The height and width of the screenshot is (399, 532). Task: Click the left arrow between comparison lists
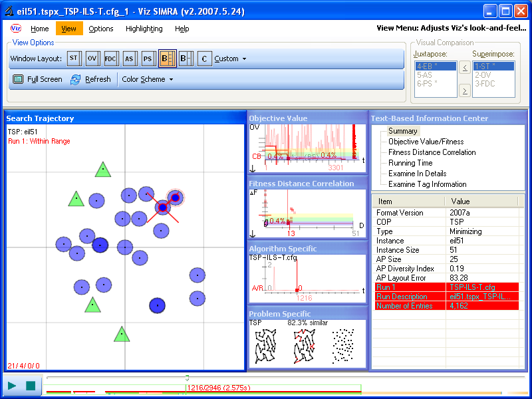464,67
